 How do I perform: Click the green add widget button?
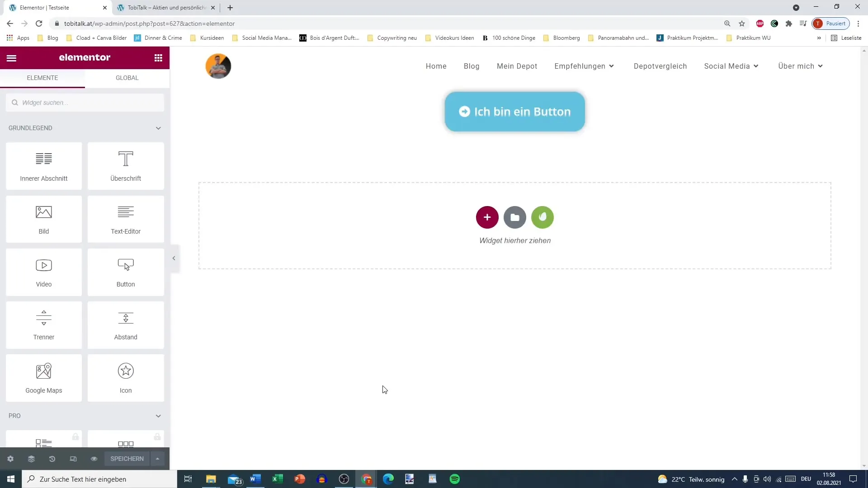click(x=542, y=217)
